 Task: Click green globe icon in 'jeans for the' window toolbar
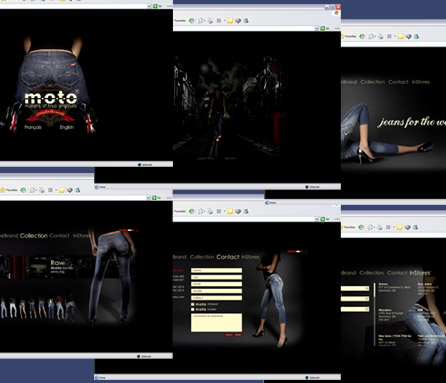click(362, 36)
